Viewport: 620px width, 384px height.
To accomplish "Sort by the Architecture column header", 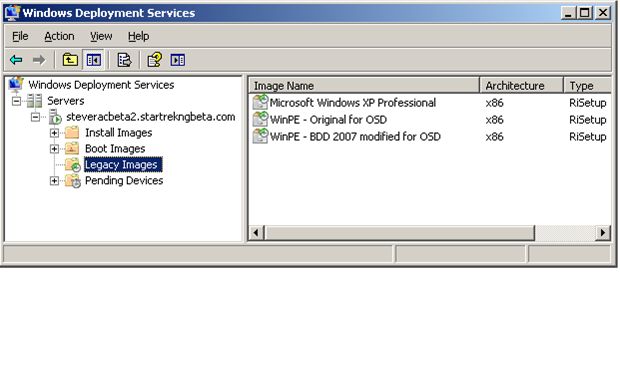I will point(522,85).
